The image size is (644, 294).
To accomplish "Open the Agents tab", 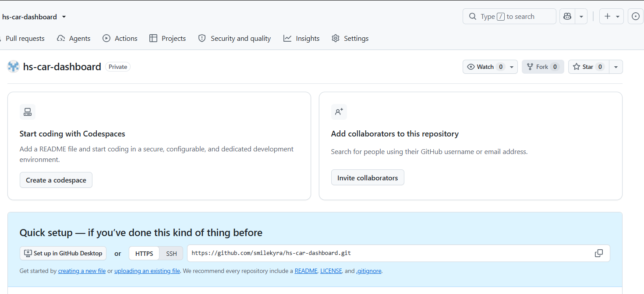I will click(74, 39).
